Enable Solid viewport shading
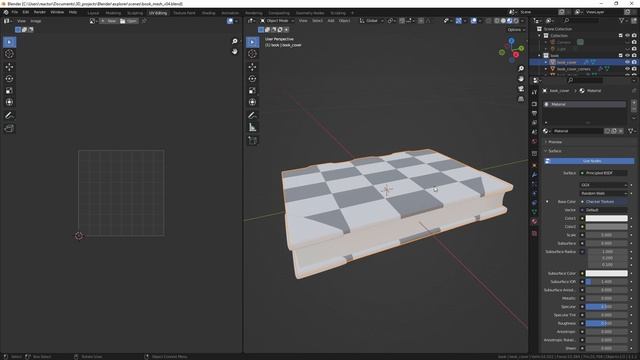Screen dimensions: 640x360 [x=503, y=21]
